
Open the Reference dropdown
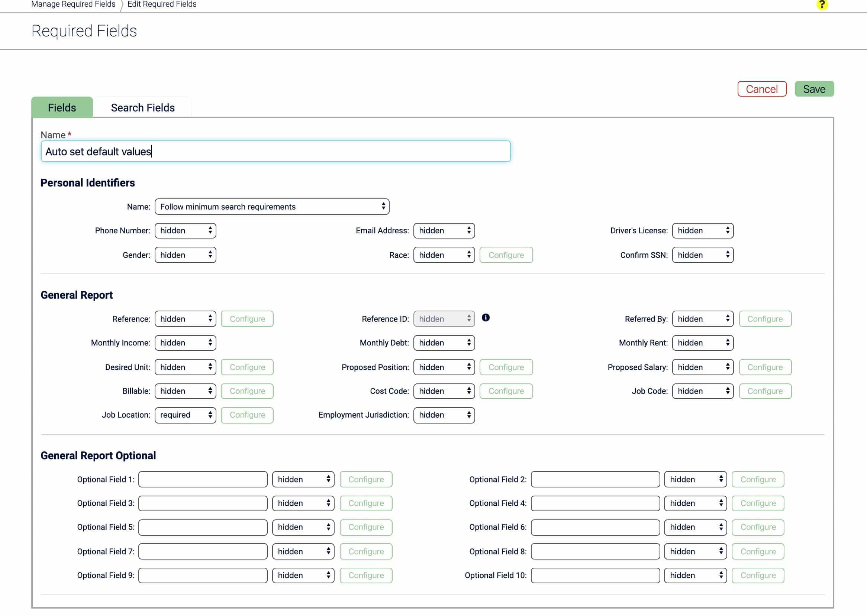coord(185,319)
